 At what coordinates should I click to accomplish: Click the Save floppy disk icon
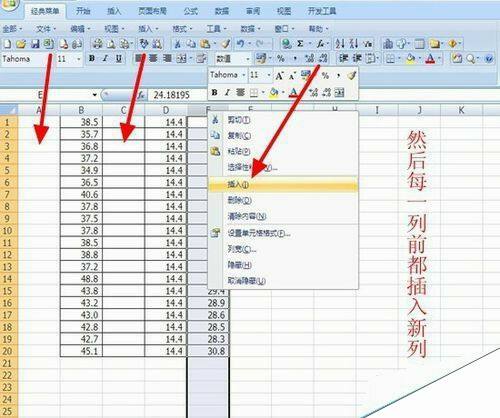[x=35, y=44]
